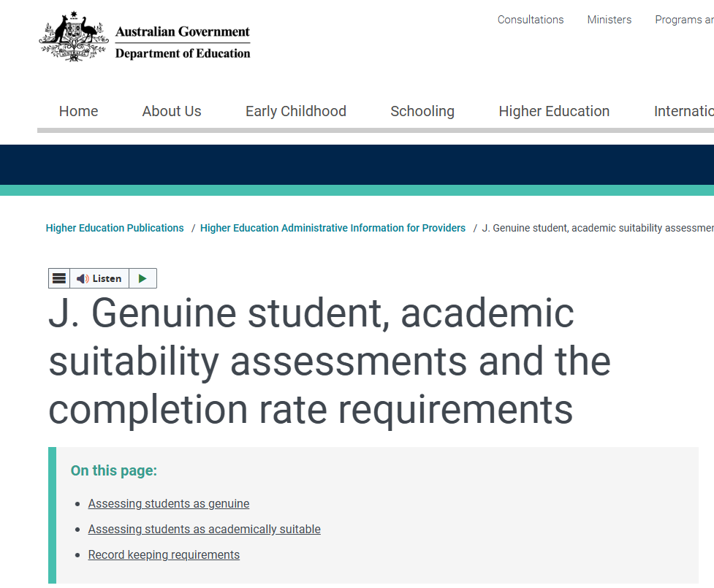
Task: Select the Schooling navigation item
Action: [422, 111]
